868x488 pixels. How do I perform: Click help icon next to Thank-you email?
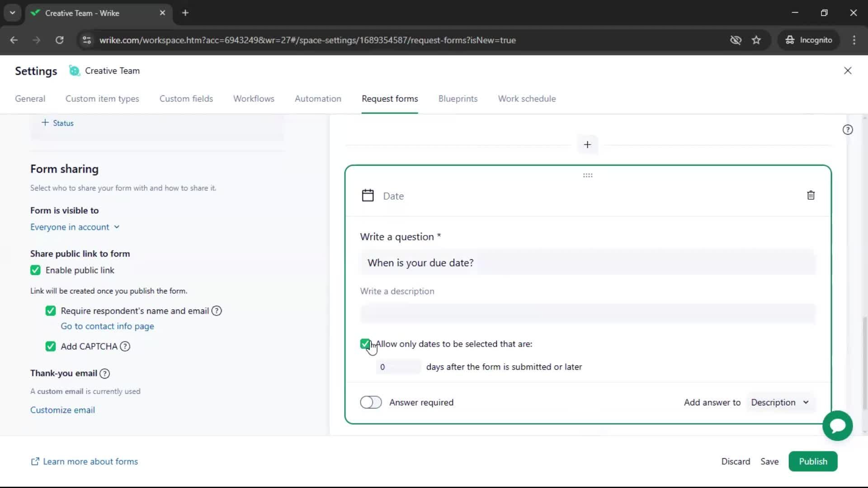point(104,374)
